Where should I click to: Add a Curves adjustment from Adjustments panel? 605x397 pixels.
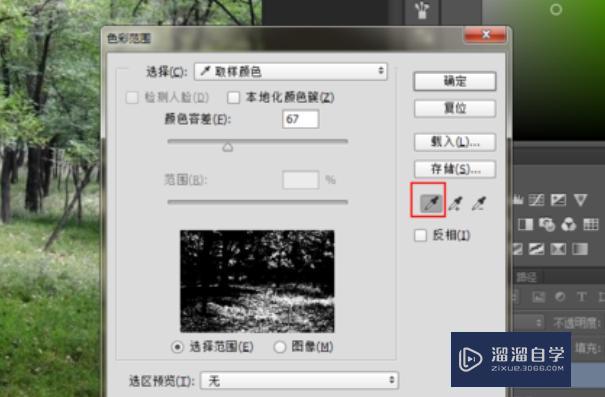pyautogui.click(x=537, y=199)
